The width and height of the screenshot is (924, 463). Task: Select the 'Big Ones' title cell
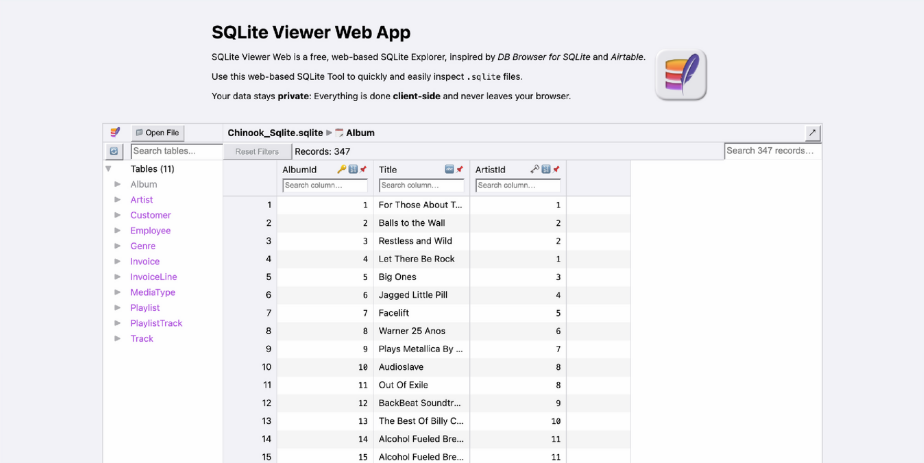click(x=421, y=277)
